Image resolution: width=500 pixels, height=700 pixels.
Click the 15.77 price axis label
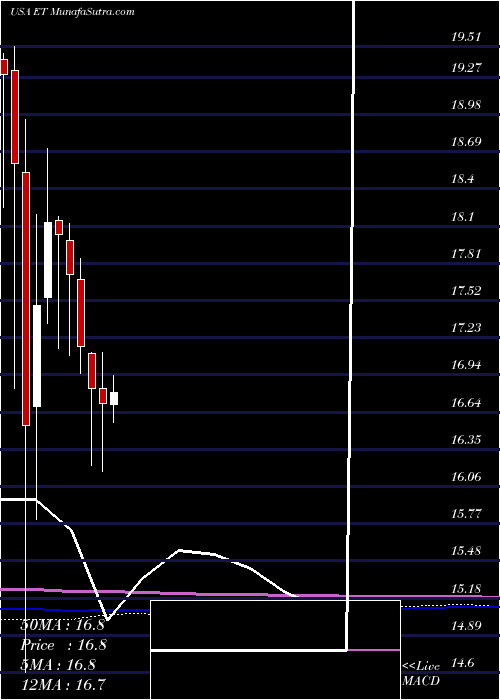(x=466, y=514)
